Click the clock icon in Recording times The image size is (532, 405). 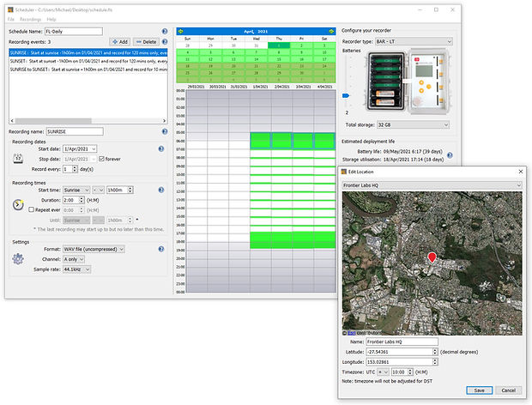(x=18, y=204)
